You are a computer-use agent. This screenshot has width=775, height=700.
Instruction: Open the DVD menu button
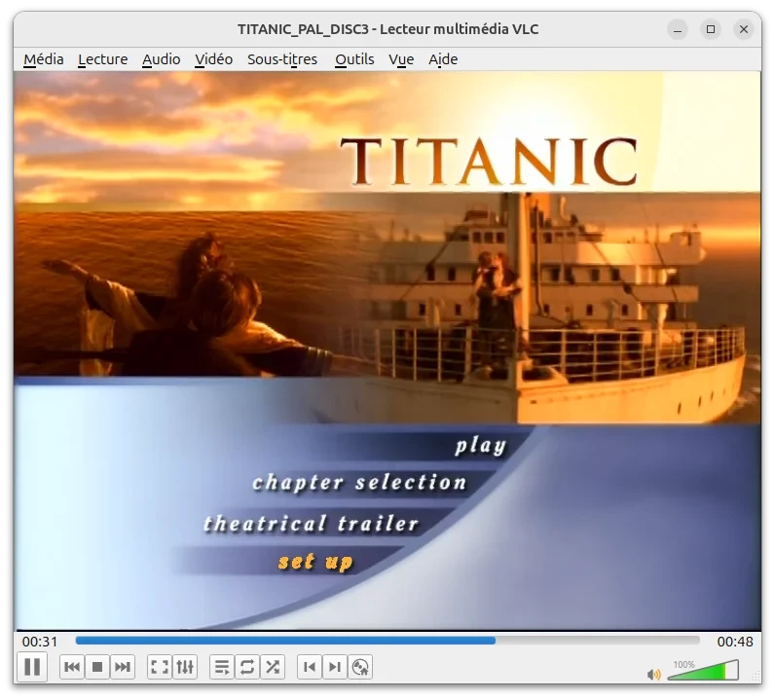coord(360,667)
